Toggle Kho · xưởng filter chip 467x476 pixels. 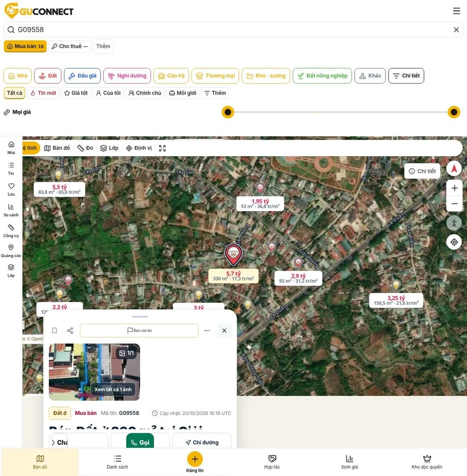click(266, 76)
